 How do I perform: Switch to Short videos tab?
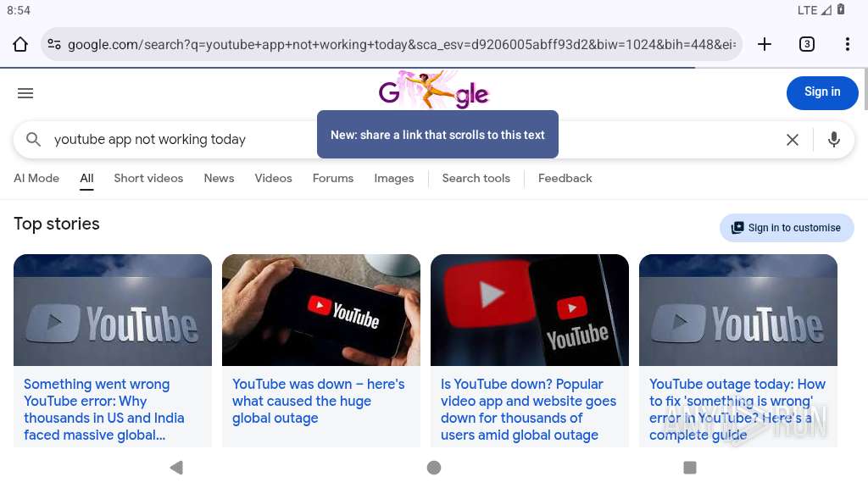click(x=148, y=178)
